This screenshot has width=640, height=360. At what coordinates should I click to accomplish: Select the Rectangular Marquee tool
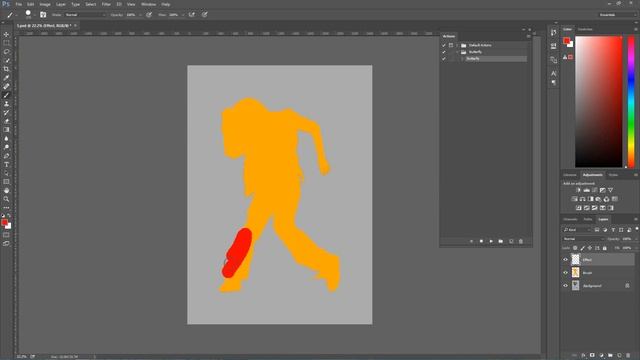6,43
